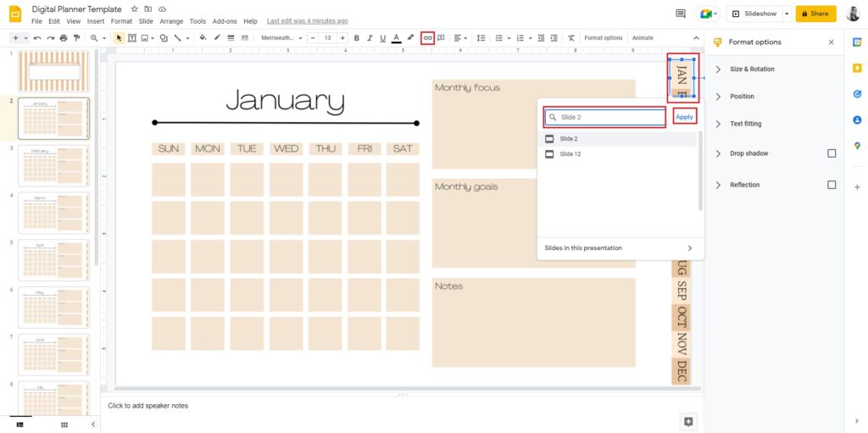Star the Digital Planner Template document

point(134,9)
